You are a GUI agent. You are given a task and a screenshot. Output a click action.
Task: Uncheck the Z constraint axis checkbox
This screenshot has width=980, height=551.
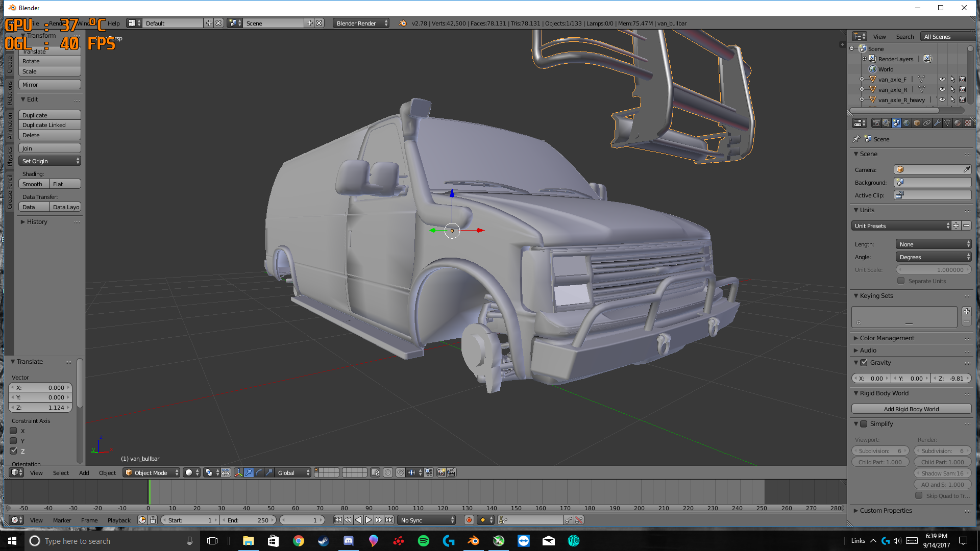tap(14, 450)
